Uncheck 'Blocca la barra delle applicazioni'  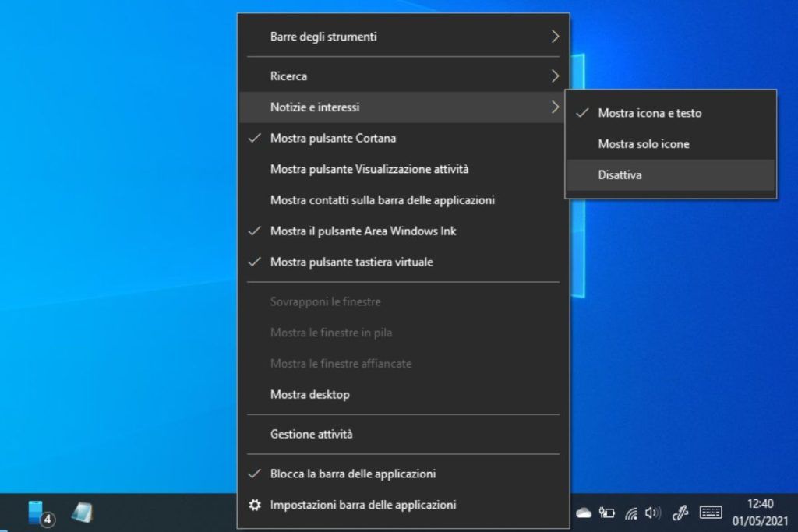352,474
